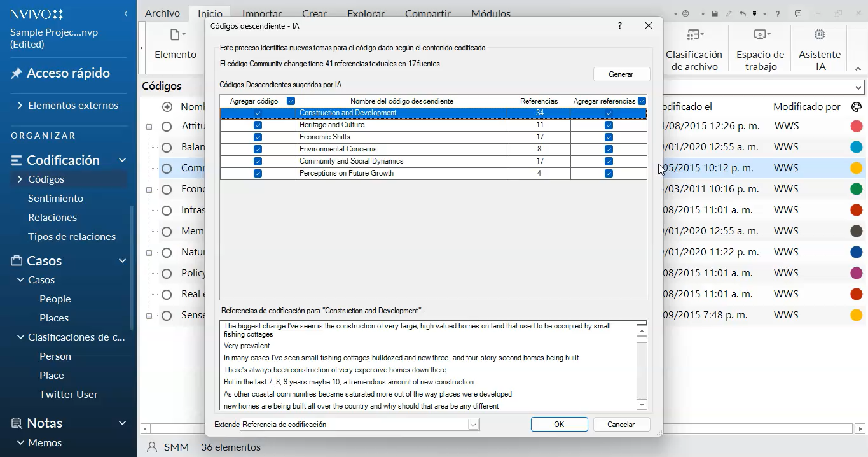Expand the Elementos externos group
The width and height of the screenshot is (868, 457).
(20, 106)
